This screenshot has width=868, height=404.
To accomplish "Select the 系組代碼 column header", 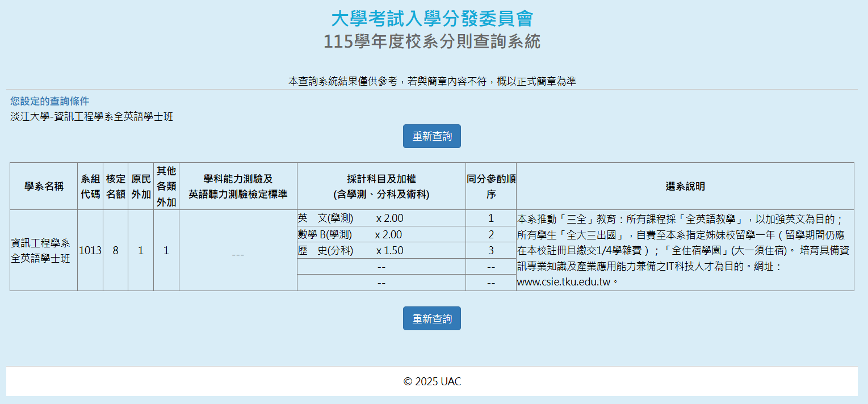I will [x=90, y=186].
